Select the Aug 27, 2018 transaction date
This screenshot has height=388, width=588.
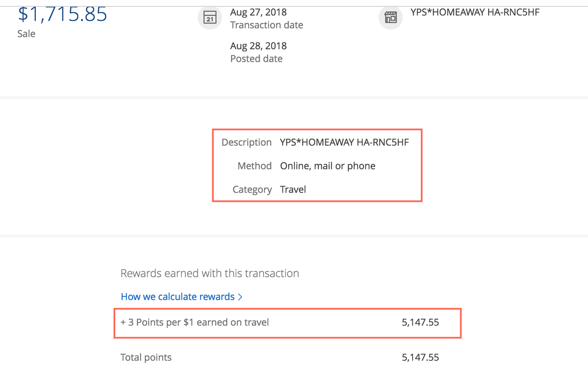(258, 12)
